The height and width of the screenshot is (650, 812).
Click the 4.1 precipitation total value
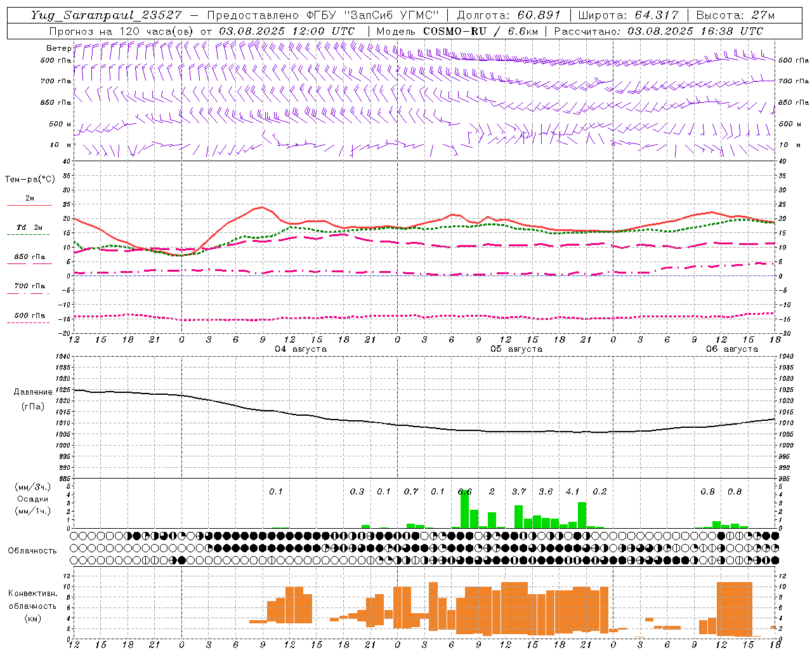click(x=572, y=492)
